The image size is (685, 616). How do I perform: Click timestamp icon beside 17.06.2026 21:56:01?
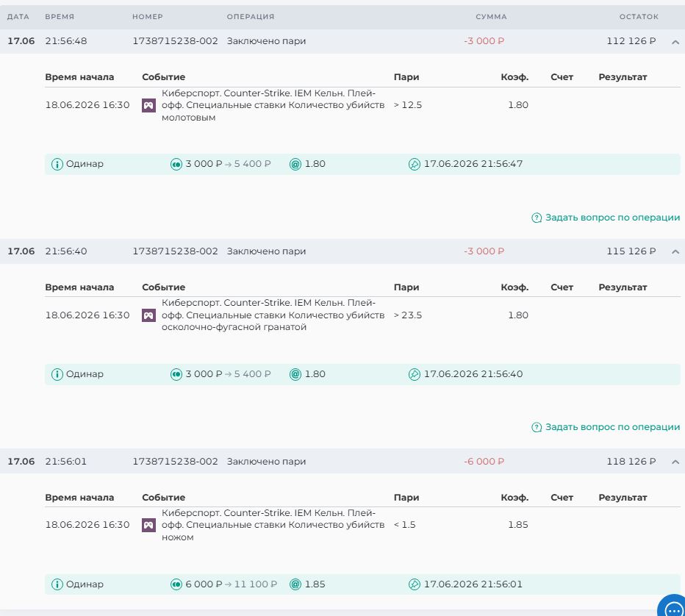click(414, 584)
